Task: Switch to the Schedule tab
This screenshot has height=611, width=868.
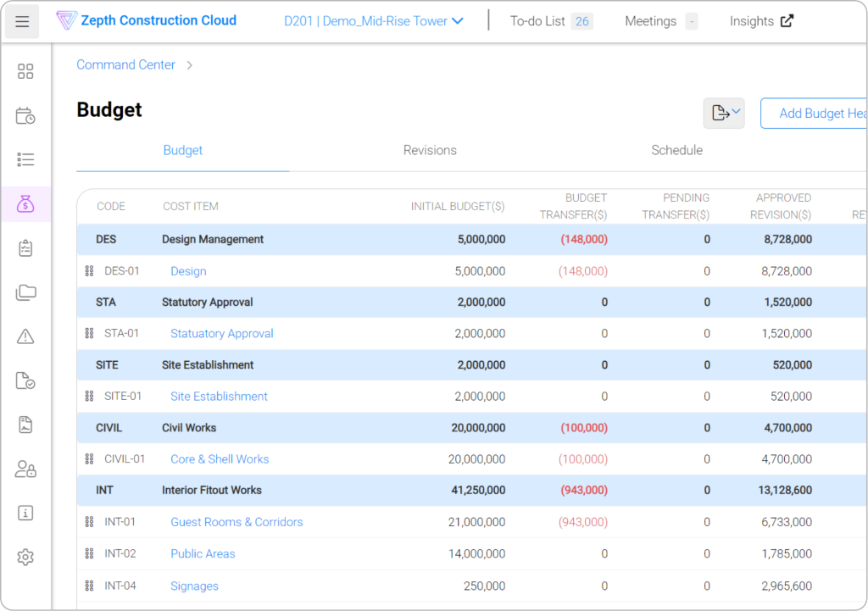Action: click(x=676, y=150)
